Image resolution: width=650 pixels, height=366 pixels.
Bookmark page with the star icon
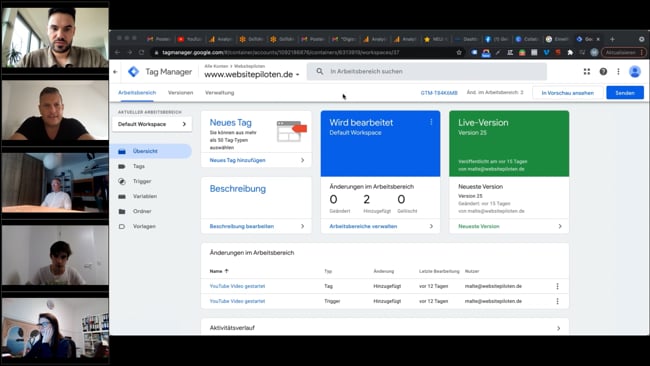(x=459, y=52)
